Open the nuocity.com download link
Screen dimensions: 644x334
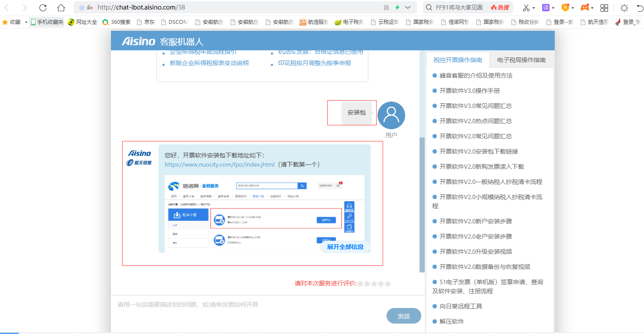[x=220, y=164]
